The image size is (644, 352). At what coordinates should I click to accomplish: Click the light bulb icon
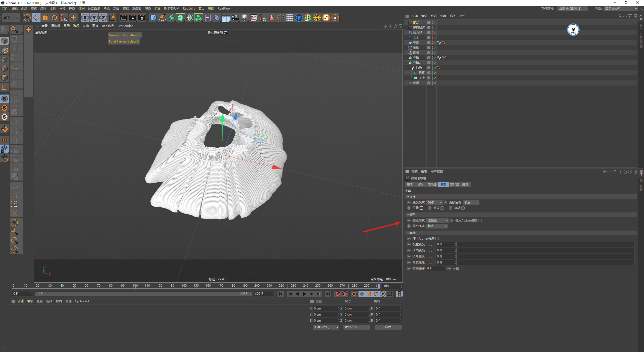(244, 18)
